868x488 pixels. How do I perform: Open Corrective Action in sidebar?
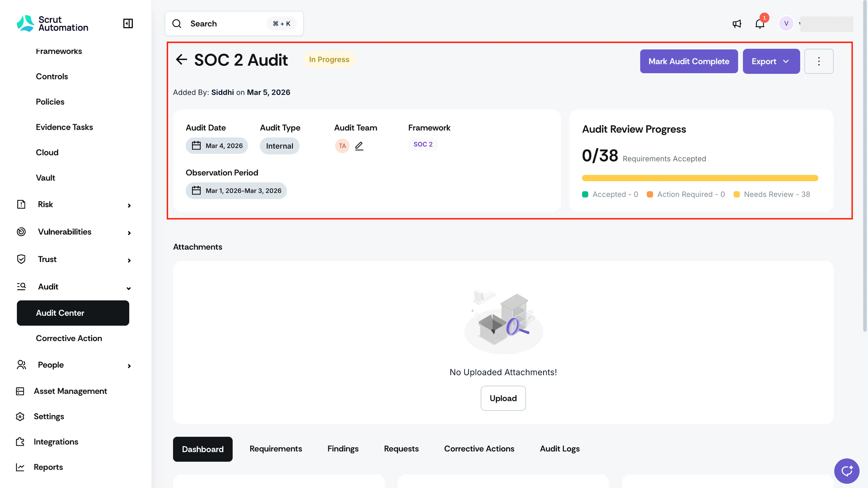(69, 338)
